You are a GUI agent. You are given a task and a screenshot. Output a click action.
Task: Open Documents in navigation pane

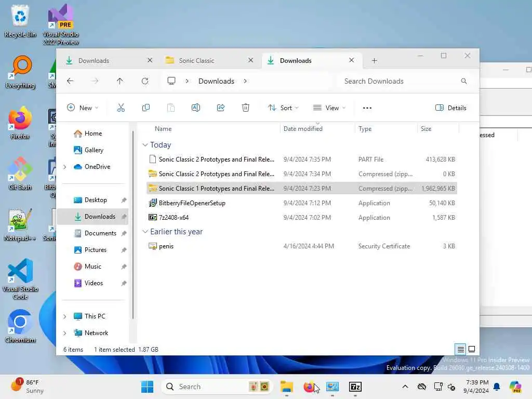93,233
